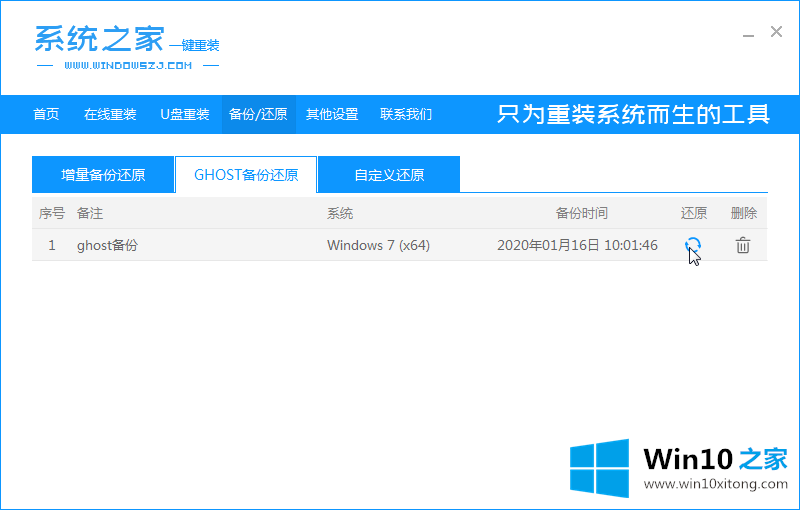
Task: Click the 备注 column header
Action: click(90, 213)
